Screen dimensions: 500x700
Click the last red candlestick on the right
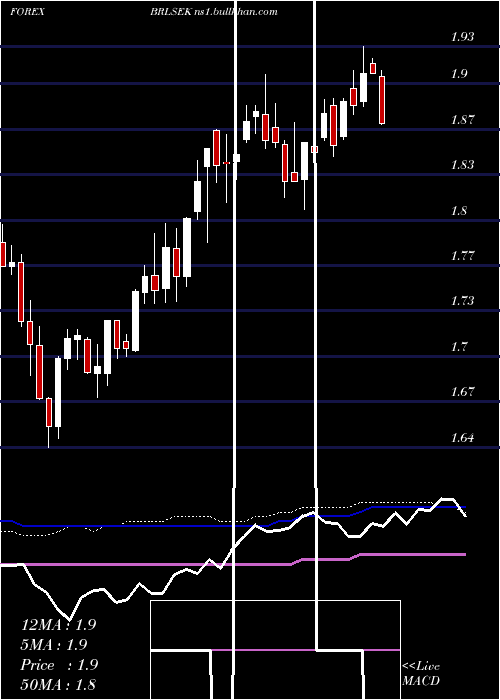(382, 100)
